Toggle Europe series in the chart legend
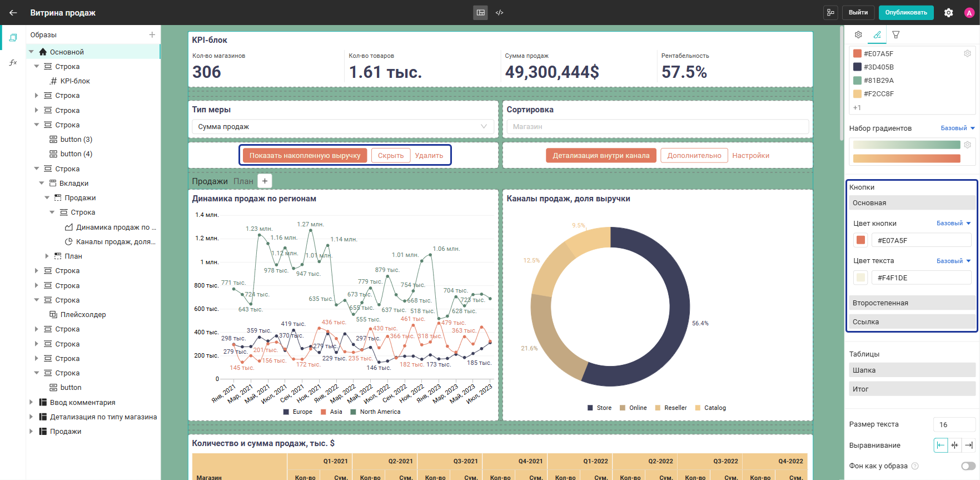 click(x=298, y=412)
